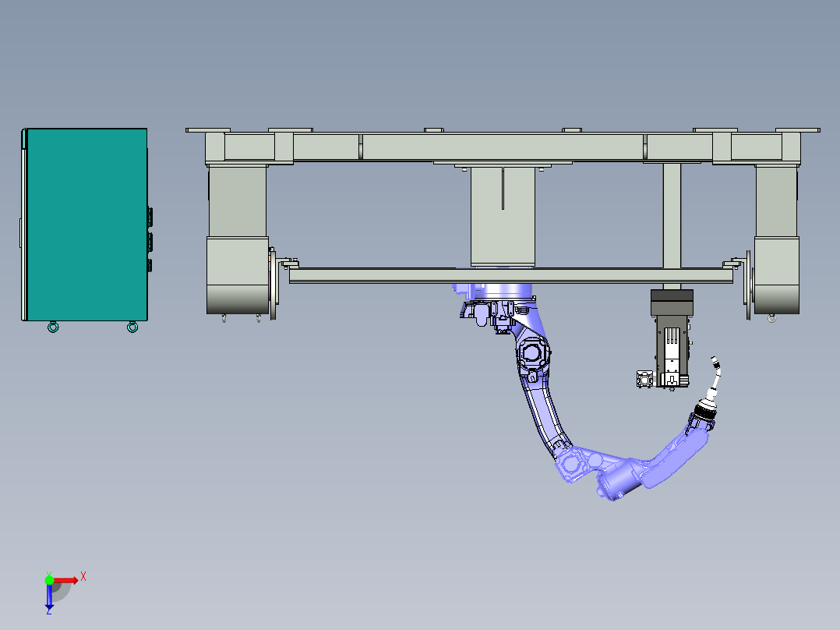This screenshot has height=630, width=840.
Task: Select the cabinet's right caster wheel
Action: (x=132, y=327)
